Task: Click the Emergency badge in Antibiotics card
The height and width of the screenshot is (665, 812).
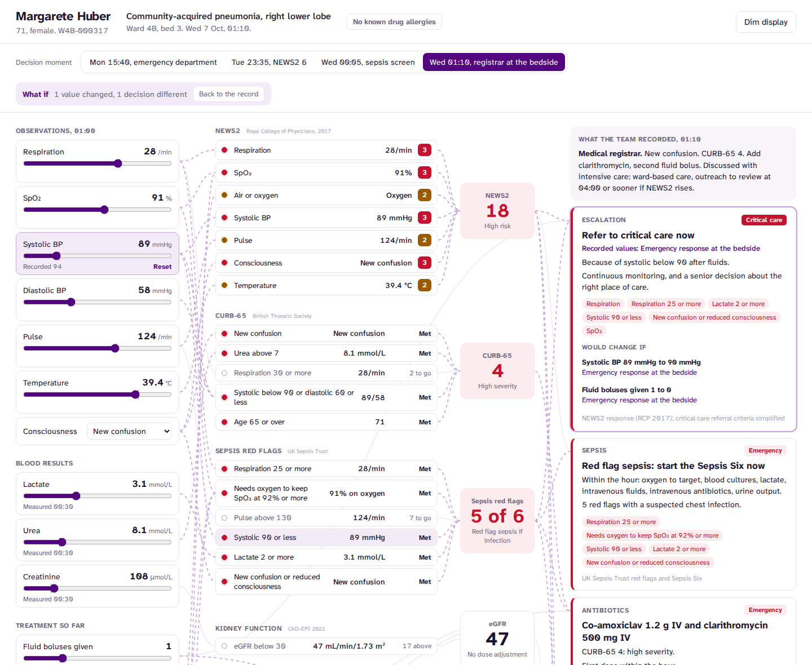Action: pyautogui.click(x=765, y=610)
